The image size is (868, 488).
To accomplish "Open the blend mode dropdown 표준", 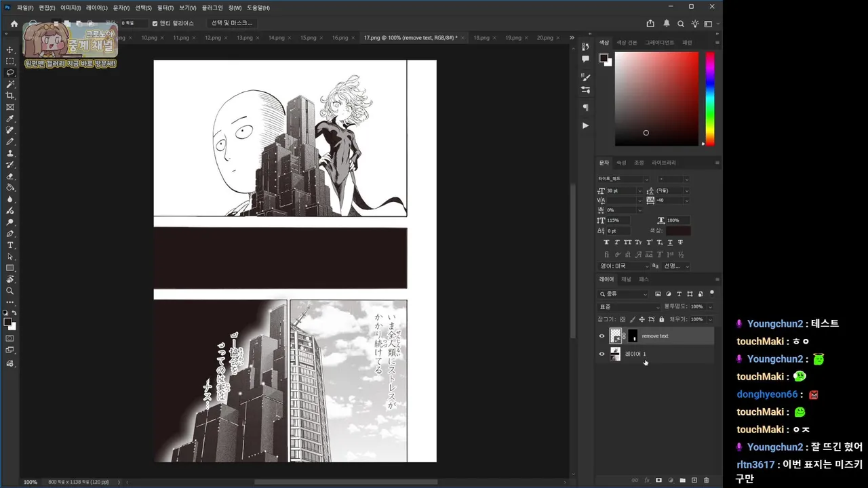I will [x=629, y=306].
